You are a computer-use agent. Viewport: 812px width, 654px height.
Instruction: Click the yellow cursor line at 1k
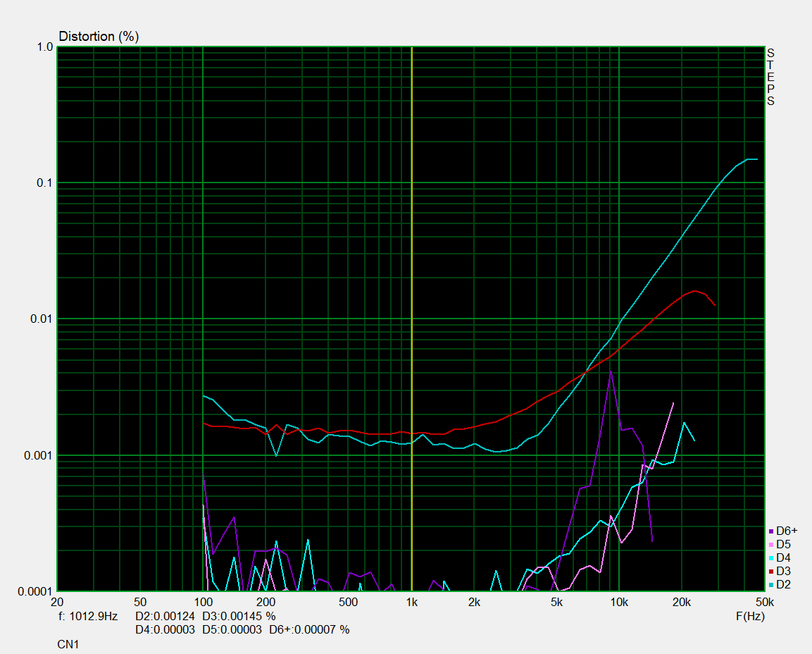[412, 319]
